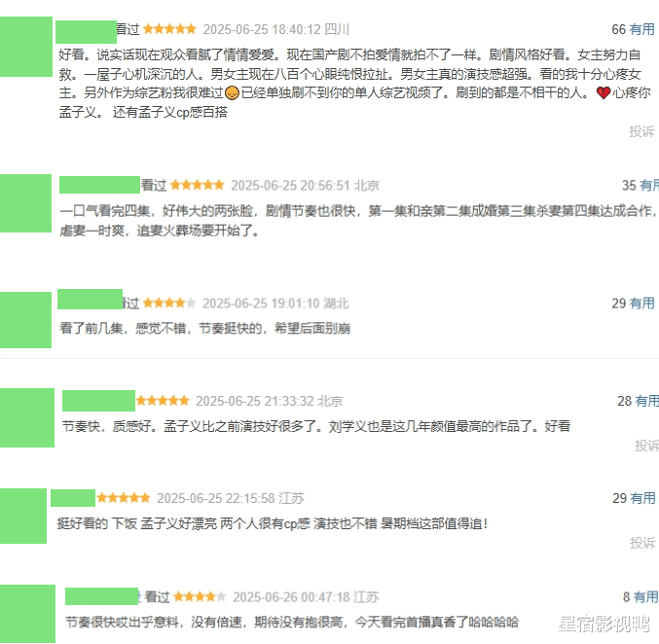The height and width of the screenshot is (644, 659).
Task: Open second reviewer's avatar from Beijing
Action: point(25,203)
